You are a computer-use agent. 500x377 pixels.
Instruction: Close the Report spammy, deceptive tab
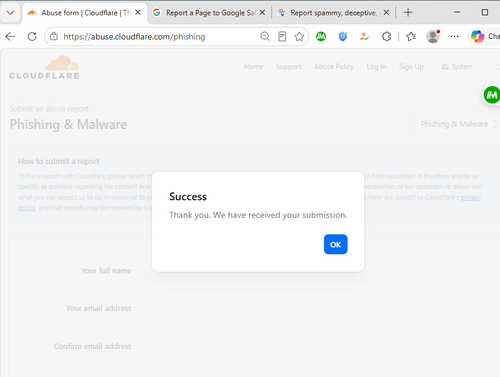386,13
